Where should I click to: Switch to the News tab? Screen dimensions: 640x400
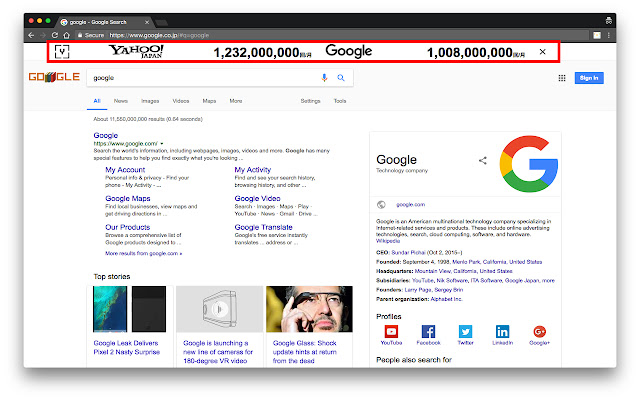120,101
